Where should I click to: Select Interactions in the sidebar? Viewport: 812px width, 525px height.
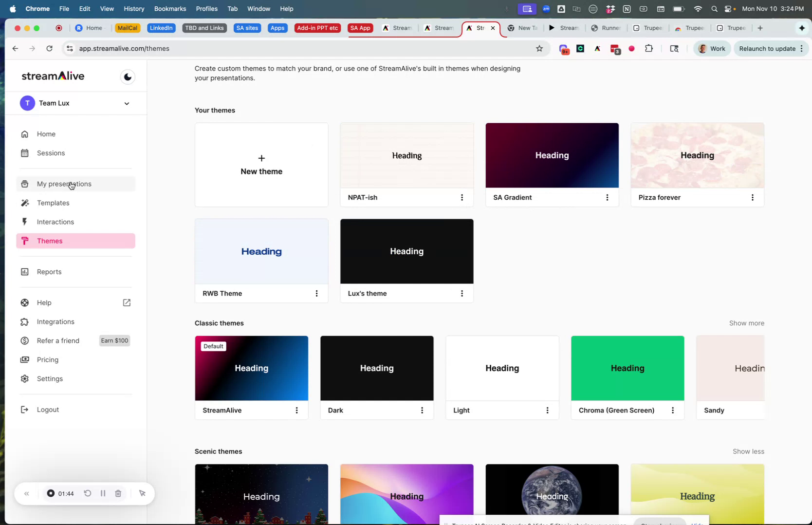pos(55,222)
